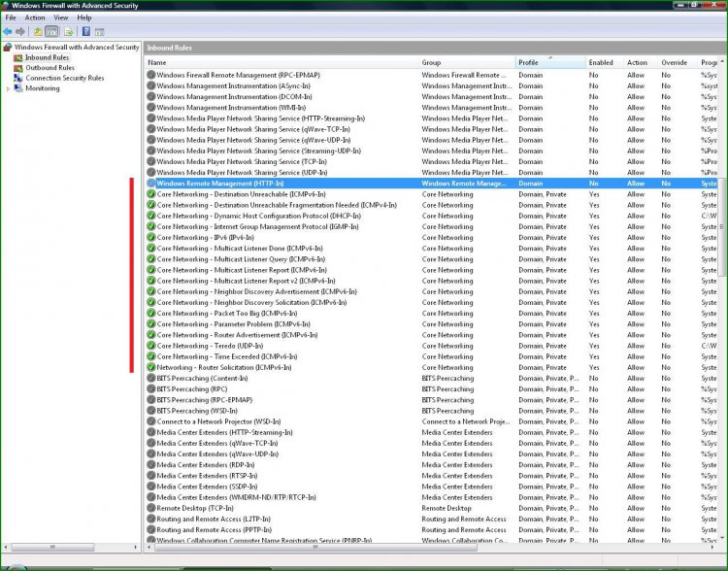The image size is (728, 571).
Task: Expand the Monitoring tree node arrow
Action: tap(8, 88)
